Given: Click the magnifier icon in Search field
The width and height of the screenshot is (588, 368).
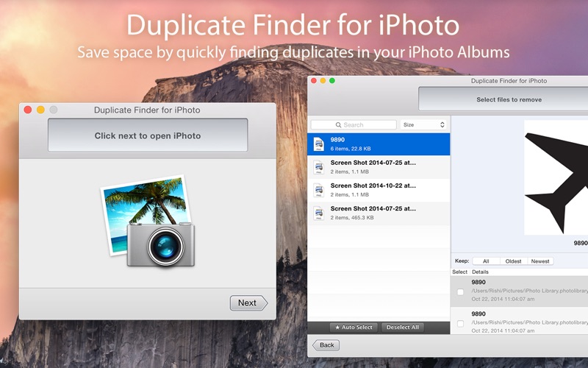Looking at the screenshot, I should (x=338, y=124).
